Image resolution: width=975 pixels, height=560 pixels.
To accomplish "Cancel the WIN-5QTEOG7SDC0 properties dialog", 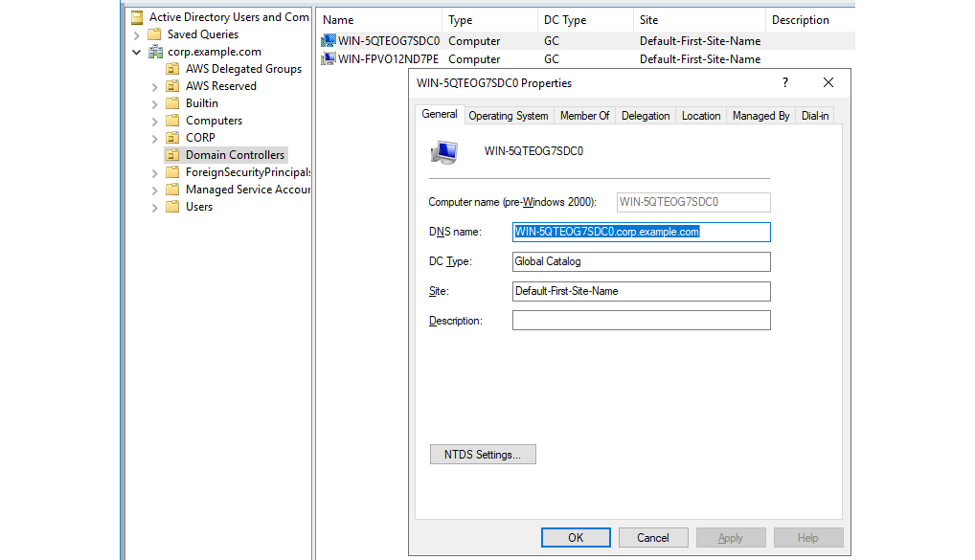I will [x=653, y=537].
